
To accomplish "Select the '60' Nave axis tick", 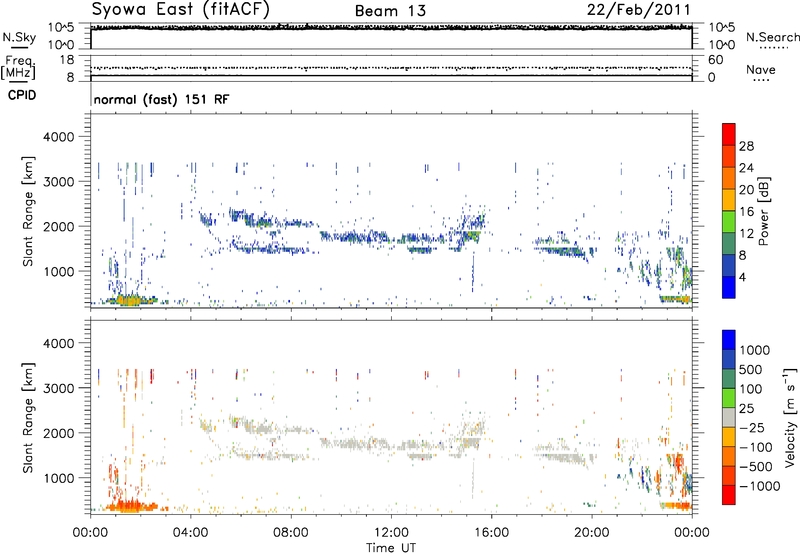I will (715, 60).
